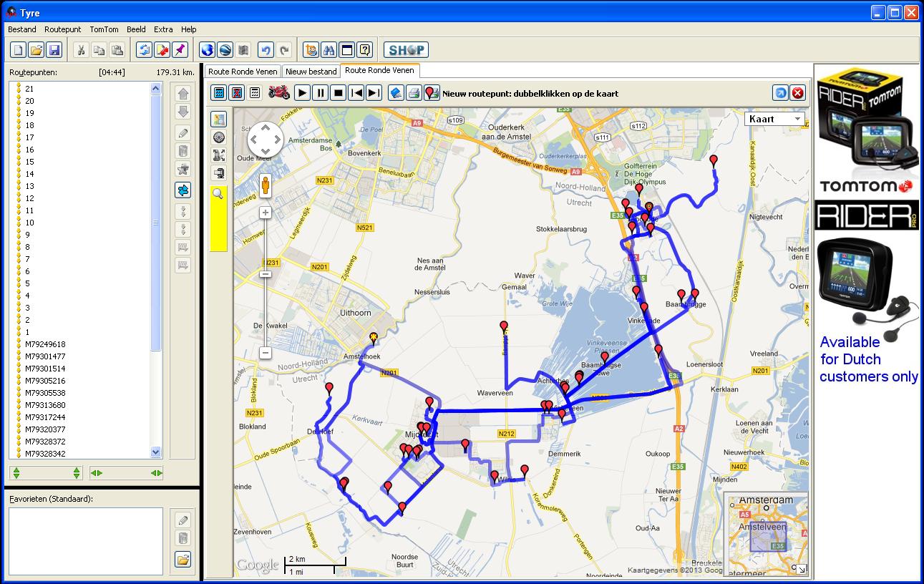Click the Save floppy disk icon
This screenshot has width=924, height=584.
pos(54,50)
